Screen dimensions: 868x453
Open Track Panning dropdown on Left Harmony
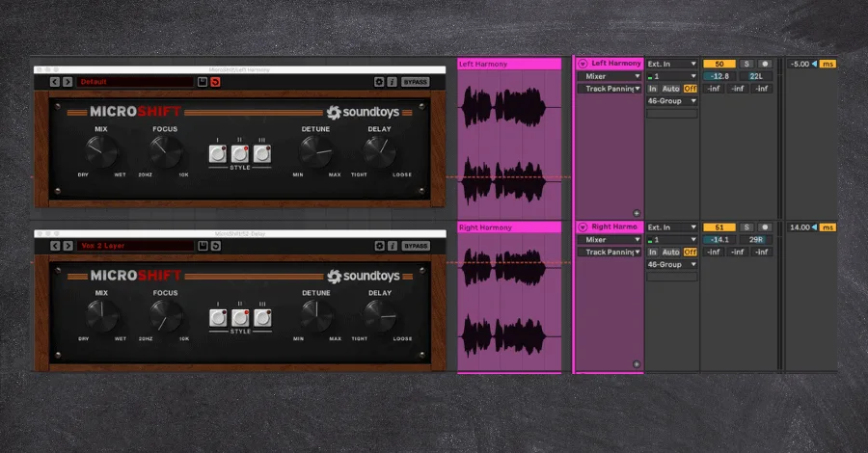pyautogui.click(x=610, y=89)
